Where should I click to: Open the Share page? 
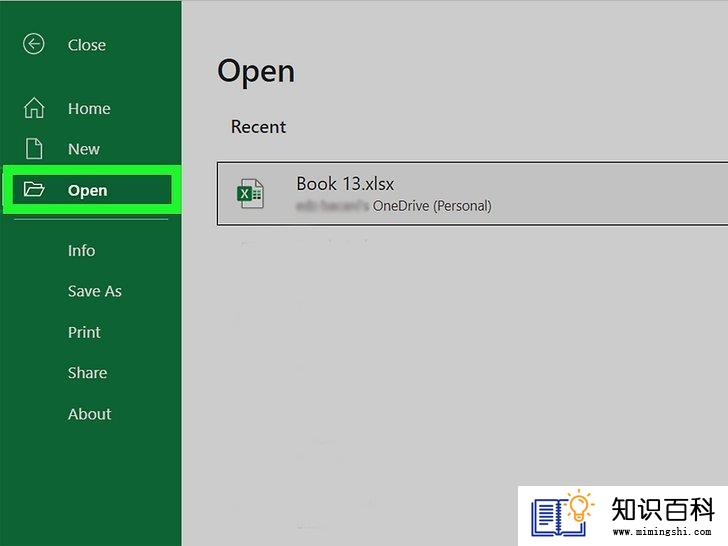coord(87,373)
